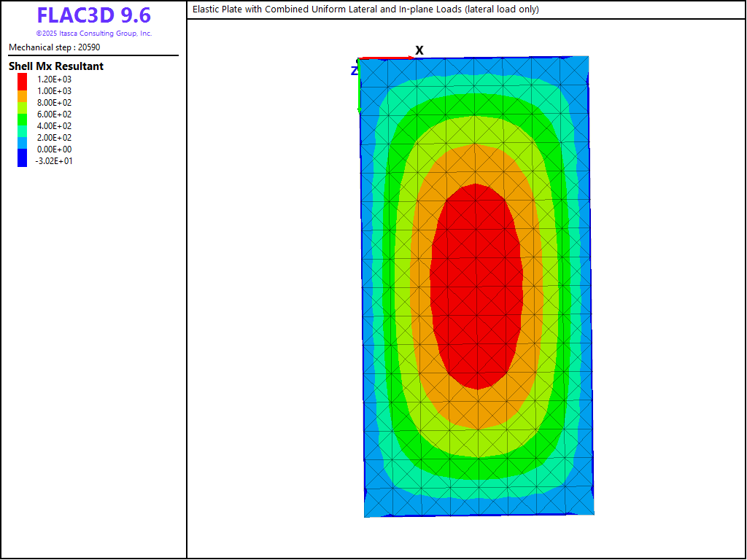Click the 0.00E+00 legend value
Image resolution: width=747 pixels, height=560 pixels.
click(x=54, y=149)
